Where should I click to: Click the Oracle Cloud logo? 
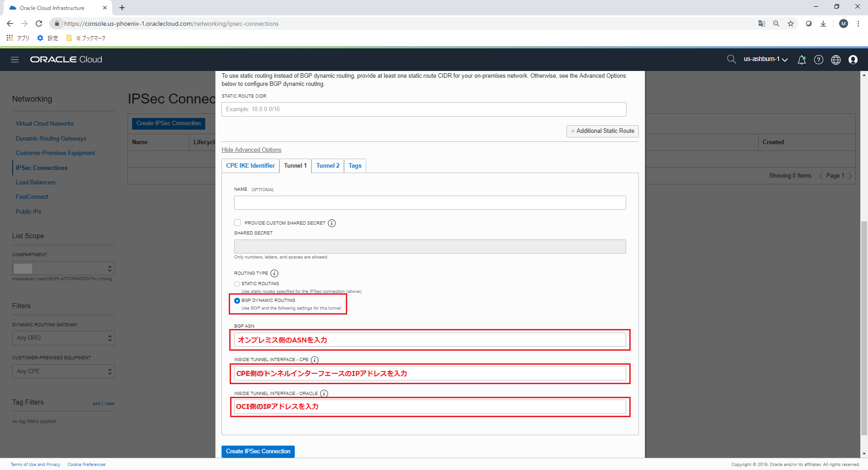click(x=66, y=60)
